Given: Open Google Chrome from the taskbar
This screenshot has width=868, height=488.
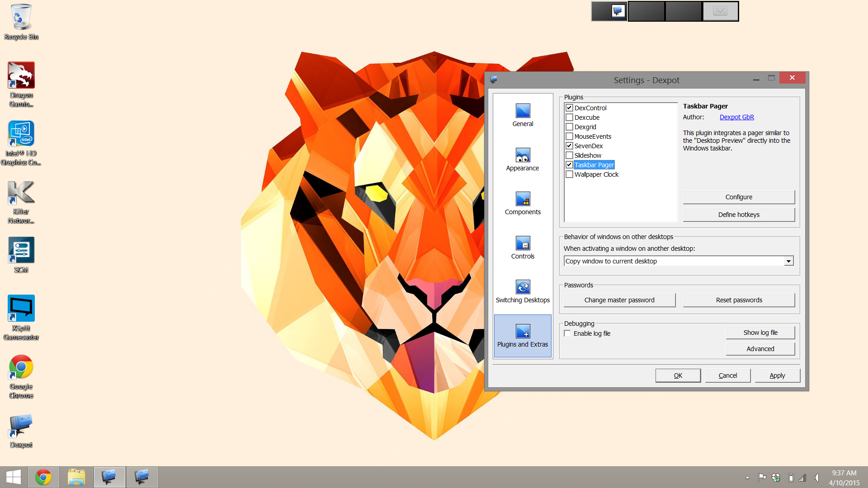Looking at the screenshot, I should (44, 477).
